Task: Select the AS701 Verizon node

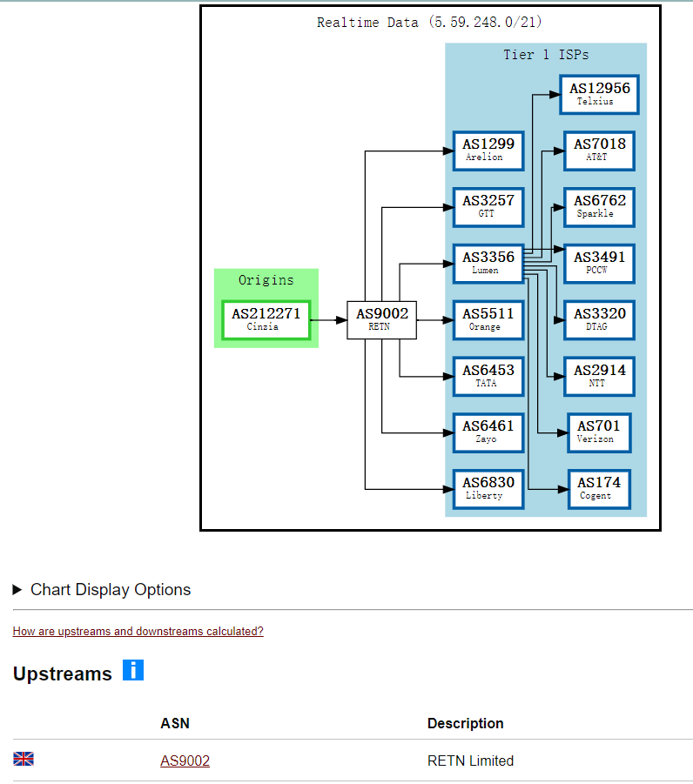Action: [599, 432]
